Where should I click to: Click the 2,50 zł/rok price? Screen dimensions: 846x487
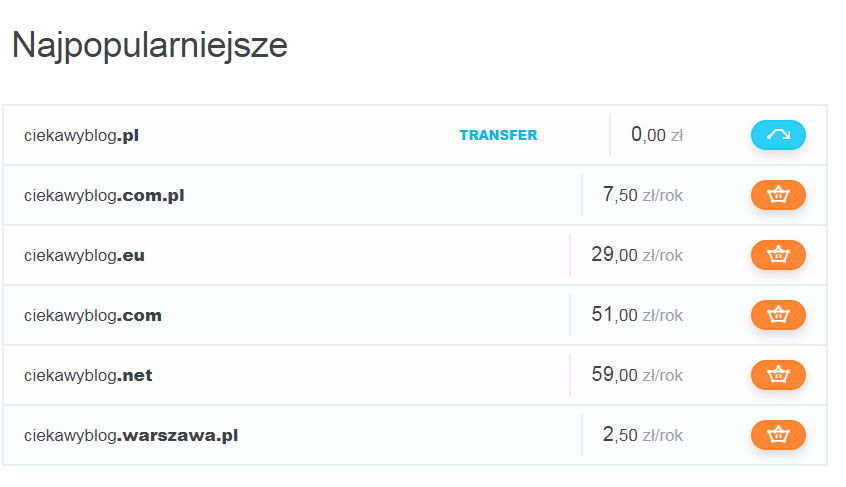[643, 434]
